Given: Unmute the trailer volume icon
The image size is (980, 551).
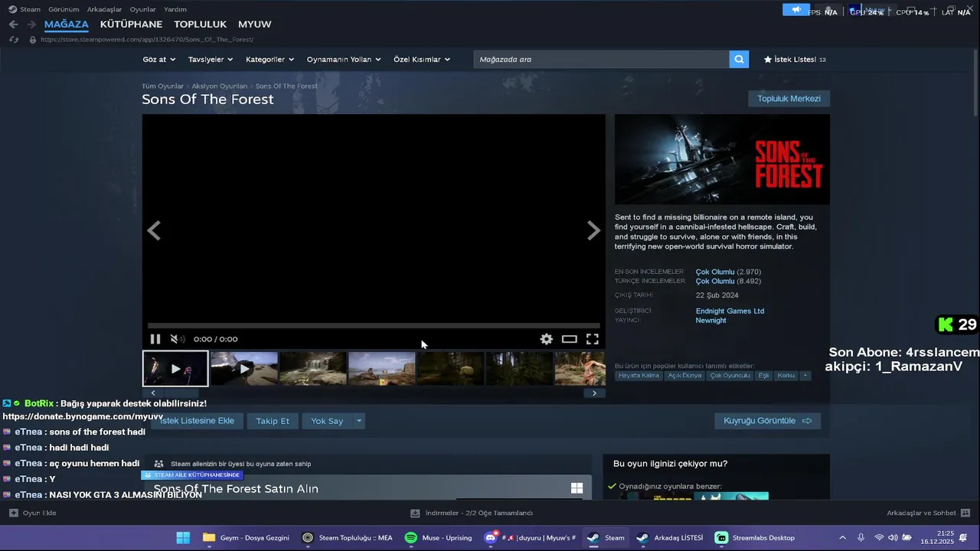Looking at the screenshot, I should tap(176, 339).
